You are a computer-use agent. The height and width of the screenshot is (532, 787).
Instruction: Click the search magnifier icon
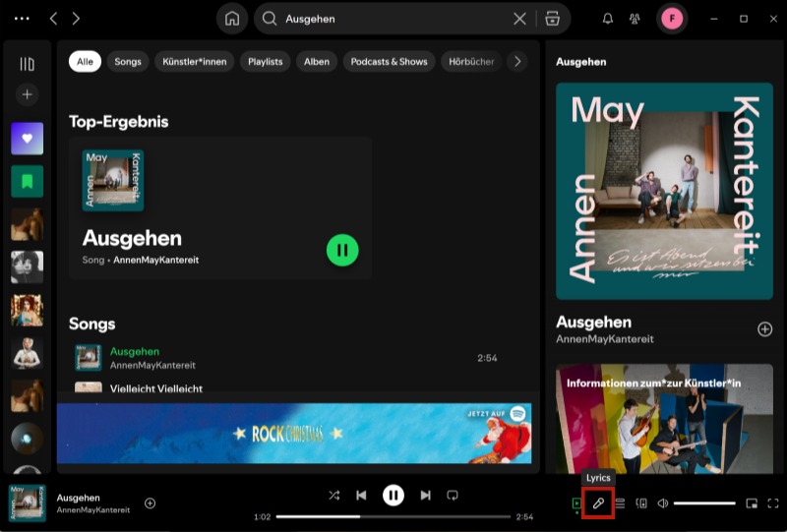tap(270, 19)
